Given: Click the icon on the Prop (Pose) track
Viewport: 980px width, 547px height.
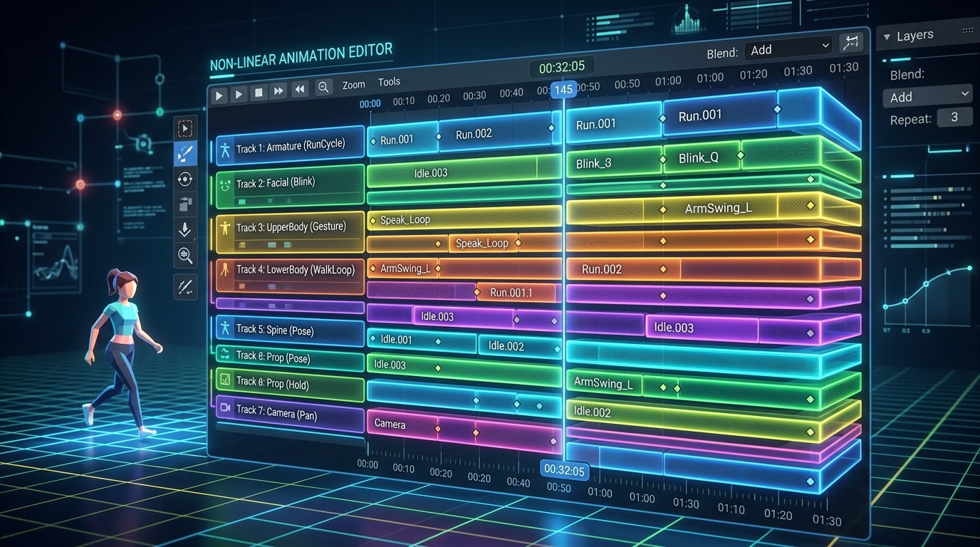Looking at the screenshot, I should pos(224,354).
